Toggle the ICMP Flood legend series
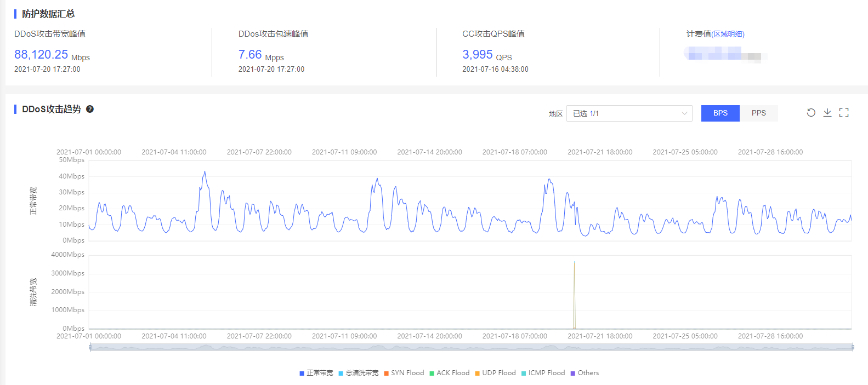 click(543, 373)
